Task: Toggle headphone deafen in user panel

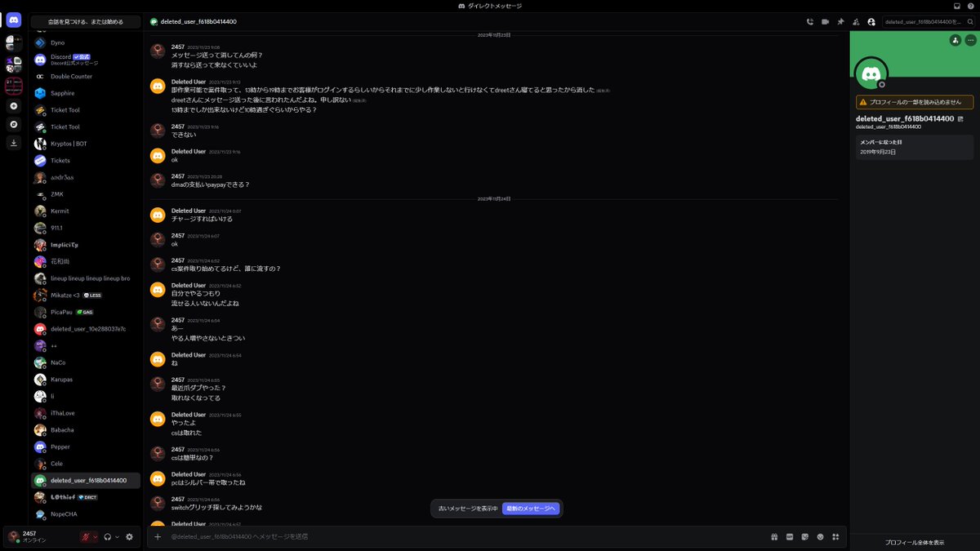Action: coord(107,536)
